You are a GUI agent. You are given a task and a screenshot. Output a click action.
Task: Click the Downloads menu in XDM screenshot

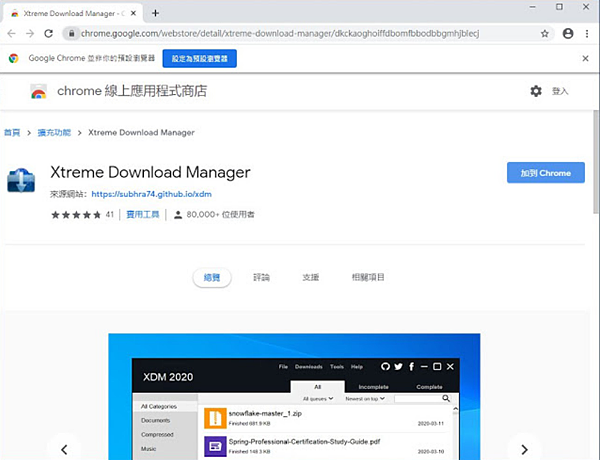(308, 367)
